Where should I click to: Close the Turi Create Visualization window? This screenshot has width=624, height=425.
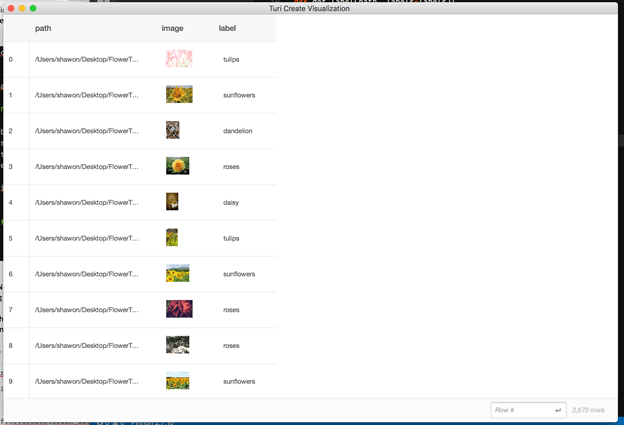pyautogui.click(x=11, y=8)
